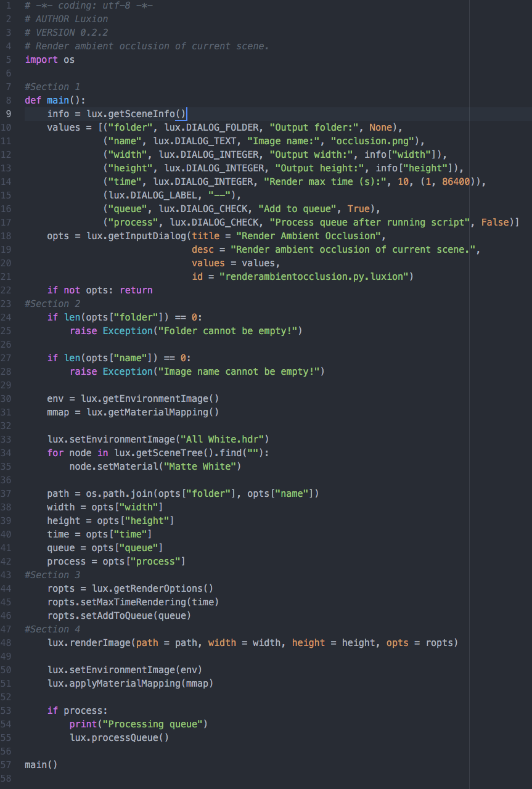This screenshot has width=532, height=789.
Task: Click "Image name cannot be empty!" string
Action: click(239, 371)
